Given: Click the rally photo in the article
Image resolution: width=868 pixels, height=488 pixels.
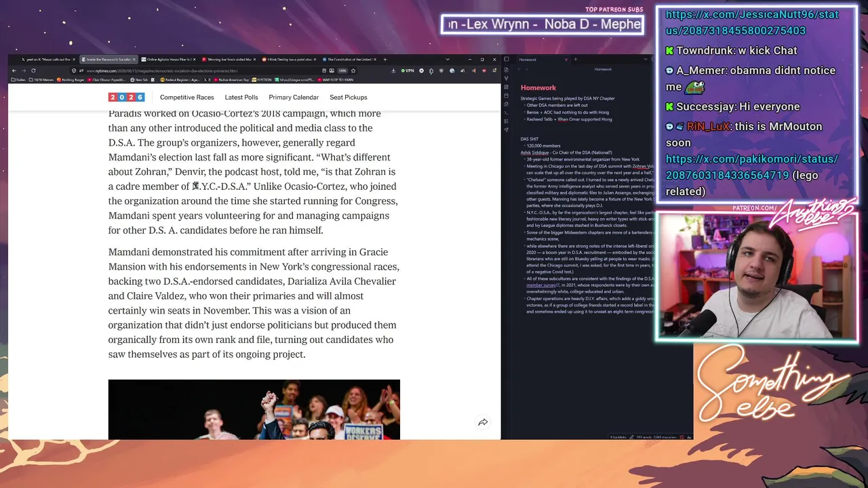Looking at the screenshot, I should pos(254,409).
